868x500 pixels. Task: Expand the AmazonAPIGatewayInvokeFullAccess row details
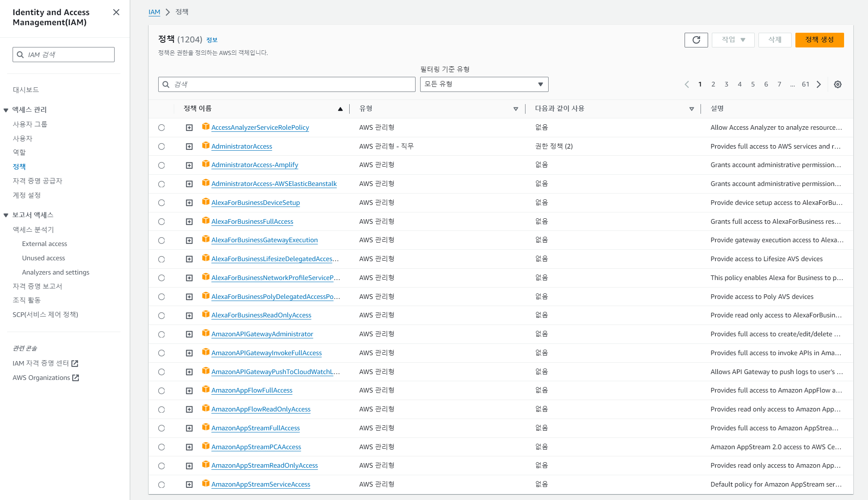pyautogui.click(x=189, y=353)
